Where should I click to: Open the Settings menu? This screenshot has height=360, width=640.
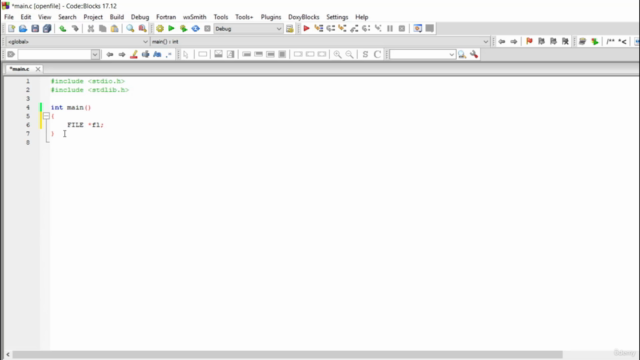click(x=337, y=17)
